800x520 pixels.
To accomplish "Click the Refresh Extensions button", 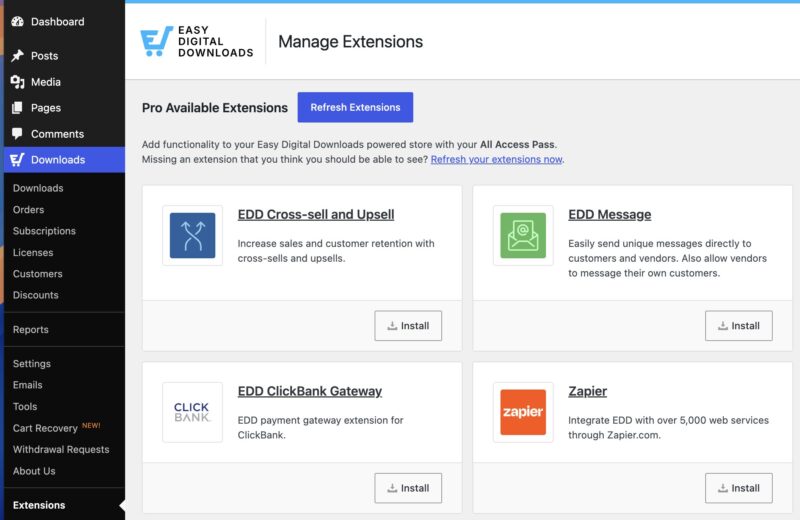I will [355, 107].
